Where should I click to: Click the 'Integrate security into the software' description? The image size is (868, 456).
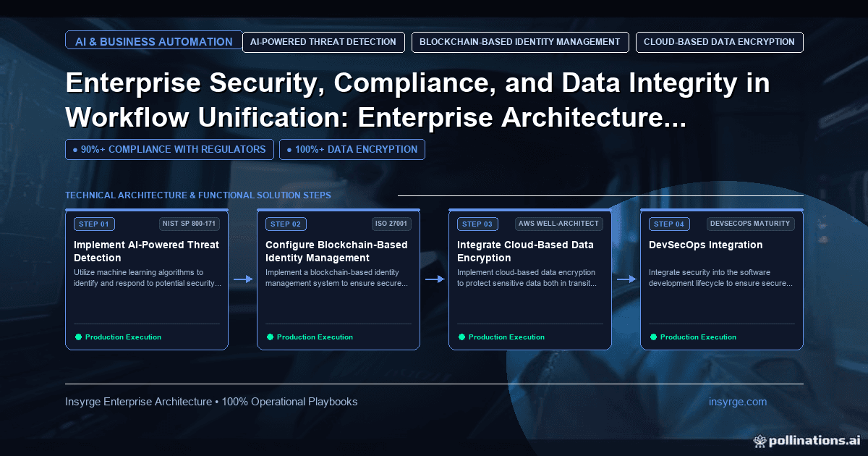pos(721,278)
